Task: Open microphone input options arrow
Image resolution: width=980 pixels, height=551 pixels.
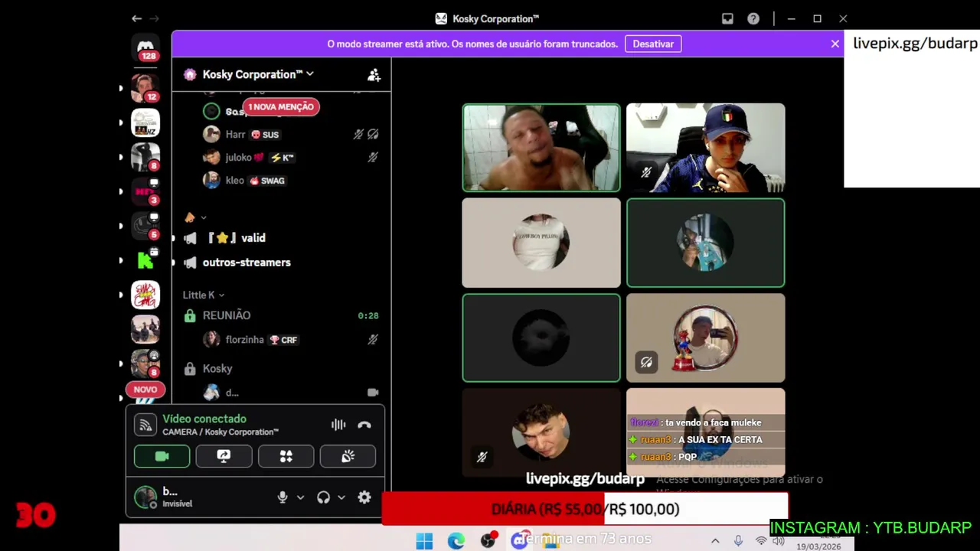Action: click(x=300, y=497)
